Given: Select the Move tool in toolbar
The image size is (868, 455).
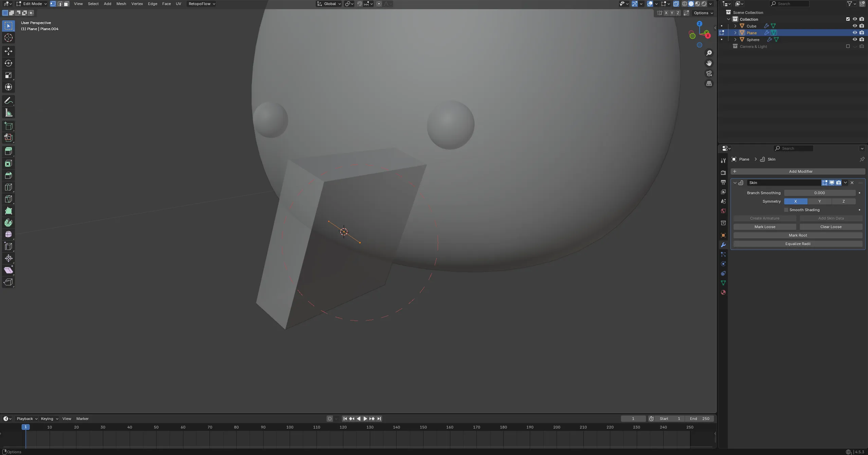Looking at the screenshot, I should point(8,51).
